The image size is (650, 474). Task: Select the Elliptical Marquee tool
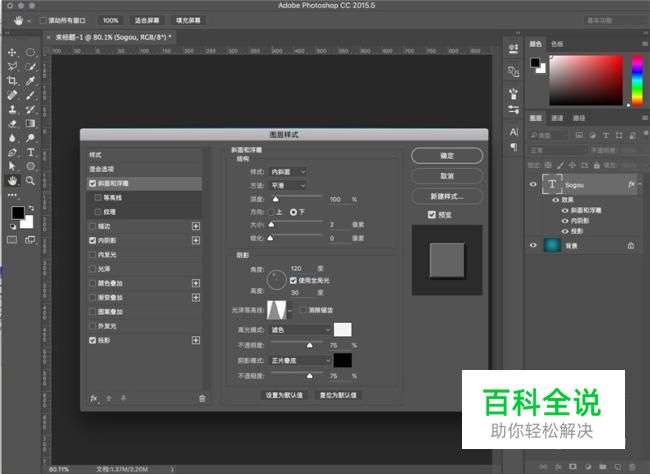coord(30,52)
